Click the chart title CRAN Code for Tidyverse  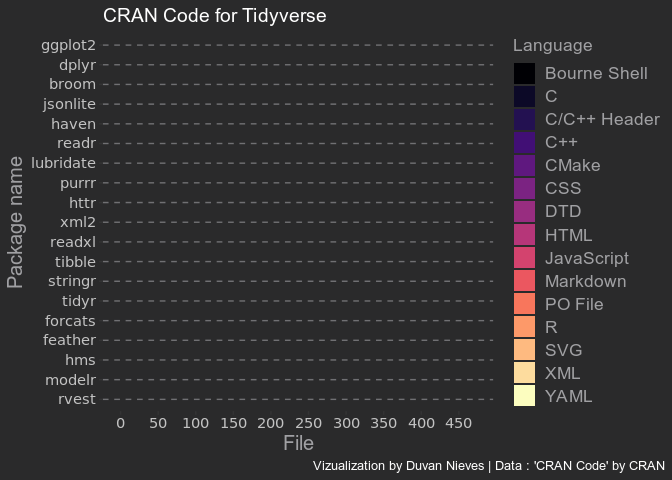[215, 16]
